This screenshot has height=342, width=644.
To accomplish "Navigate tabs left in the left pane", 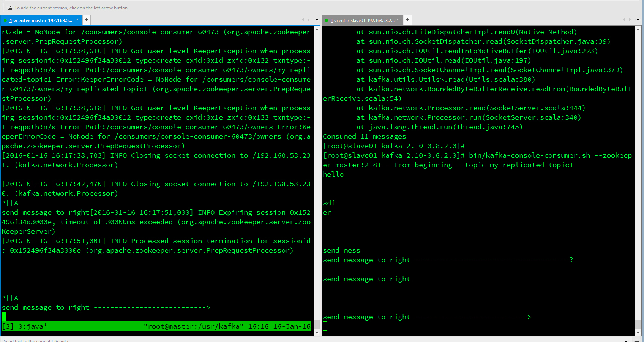I will (303, 20).
